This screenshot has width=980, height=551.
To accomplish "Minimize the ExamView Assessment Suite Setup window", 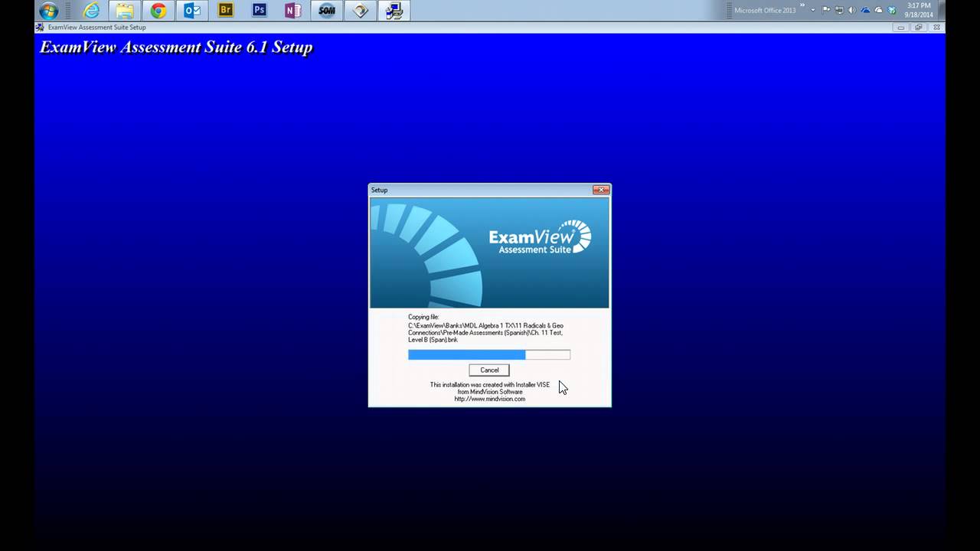I will [x=900, y=28].
